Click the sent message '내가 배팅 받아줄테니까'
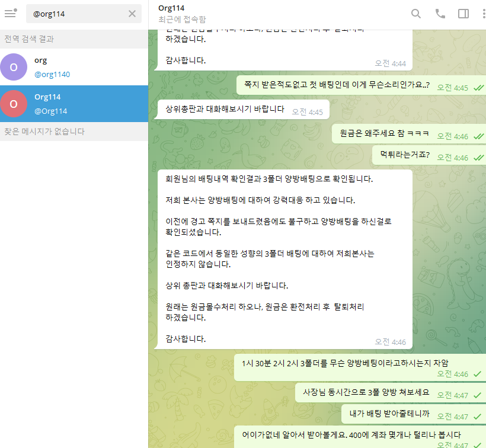Image resolution: width=486 pixels, height=448 pixels. (x=389, y=414)
